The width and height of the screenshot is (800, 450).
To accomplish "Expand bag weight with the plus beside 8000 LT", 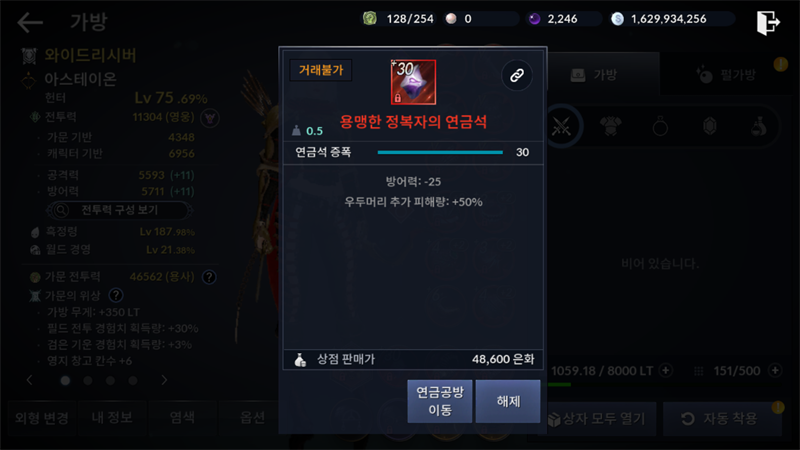I will tap(666, 370).
